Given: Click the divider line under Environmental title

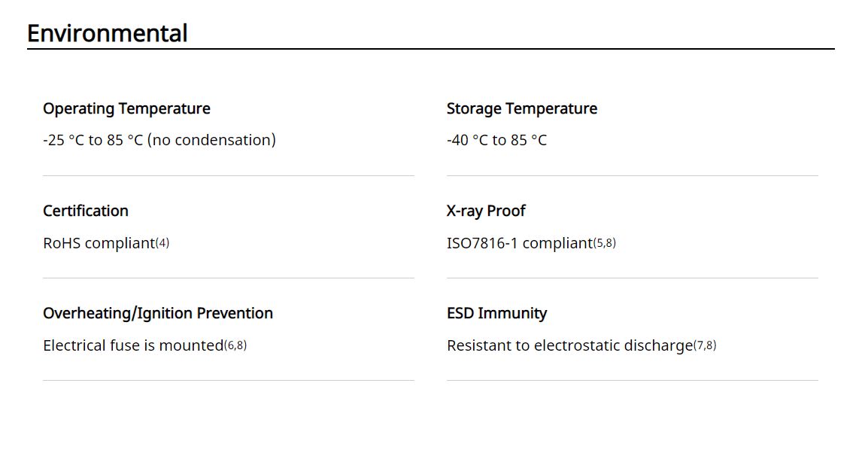Looking at the screenshot, I should point(431,49).
